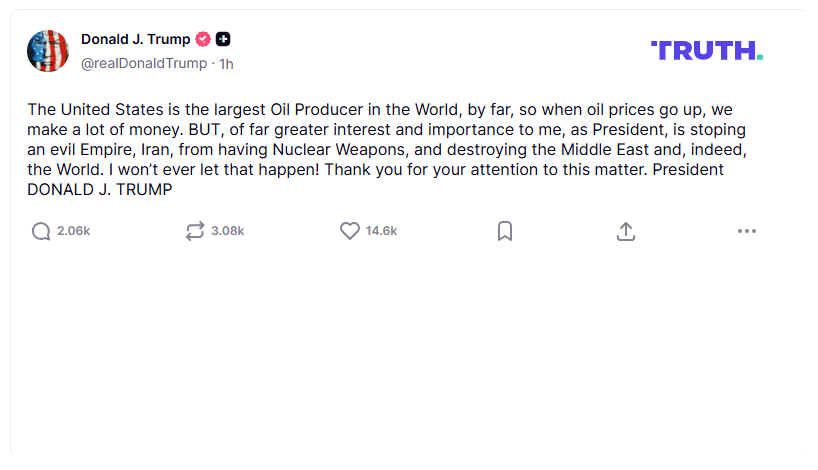
Task: Click the black plus badge beside the name
Action: pos(223,39)
